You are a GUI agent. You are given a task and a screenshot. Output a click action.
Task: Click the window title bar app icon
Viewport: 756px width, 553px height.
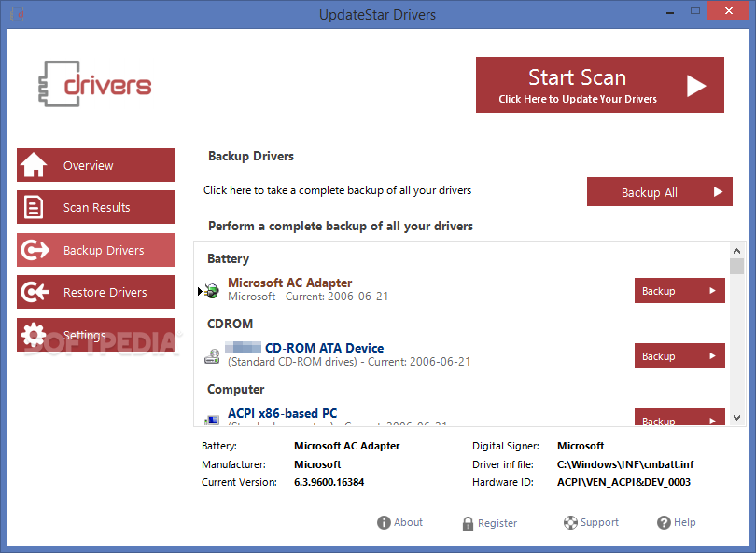[18, 14]
